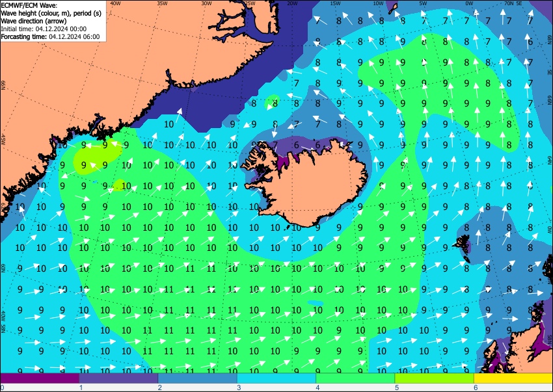Click the "Forcasting time: 04.12.2024 06:00" text
The image size is (553, 392).
tap(50, 36)
